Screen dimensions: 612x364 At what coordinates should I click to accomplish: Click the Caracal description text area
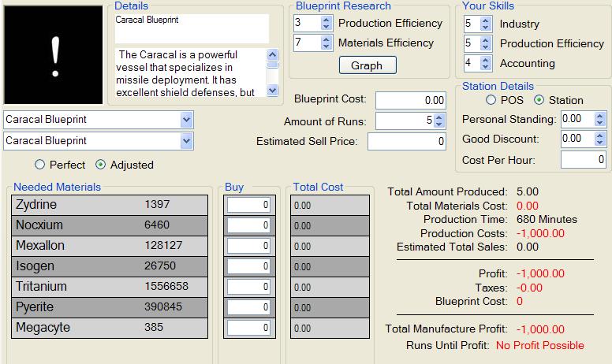(x=191, y=72)
